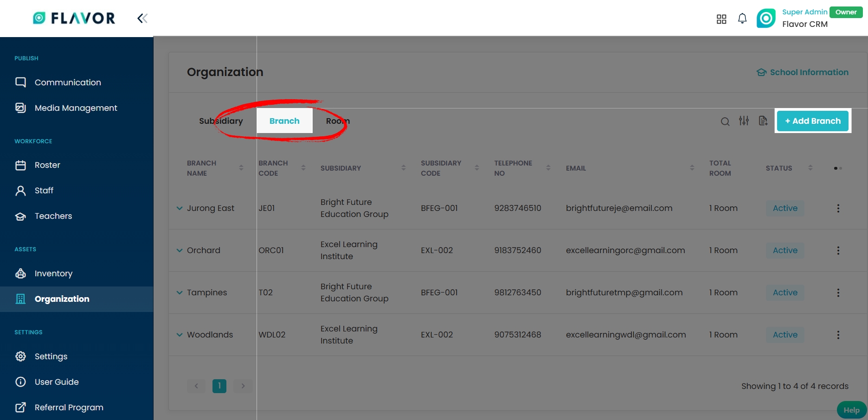Click telephone 9283746510
The width and height of the screenshot is (868, 420).
click(518, 209)
